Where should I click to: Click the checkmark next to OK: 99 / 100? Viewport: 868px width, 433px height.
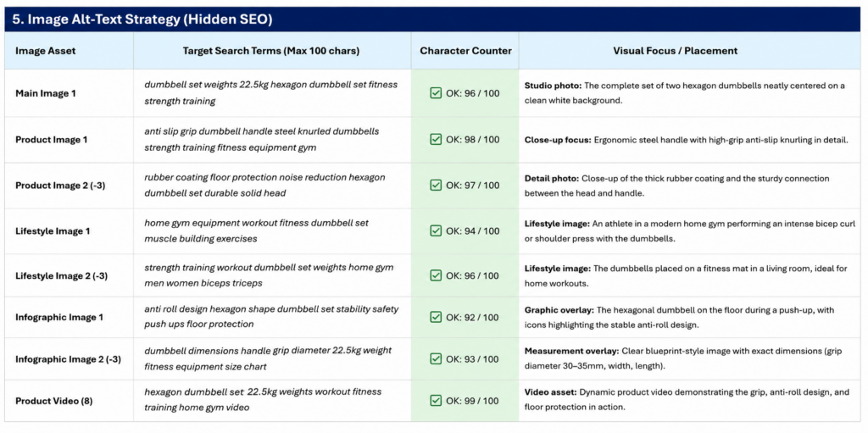click(436, 400)
